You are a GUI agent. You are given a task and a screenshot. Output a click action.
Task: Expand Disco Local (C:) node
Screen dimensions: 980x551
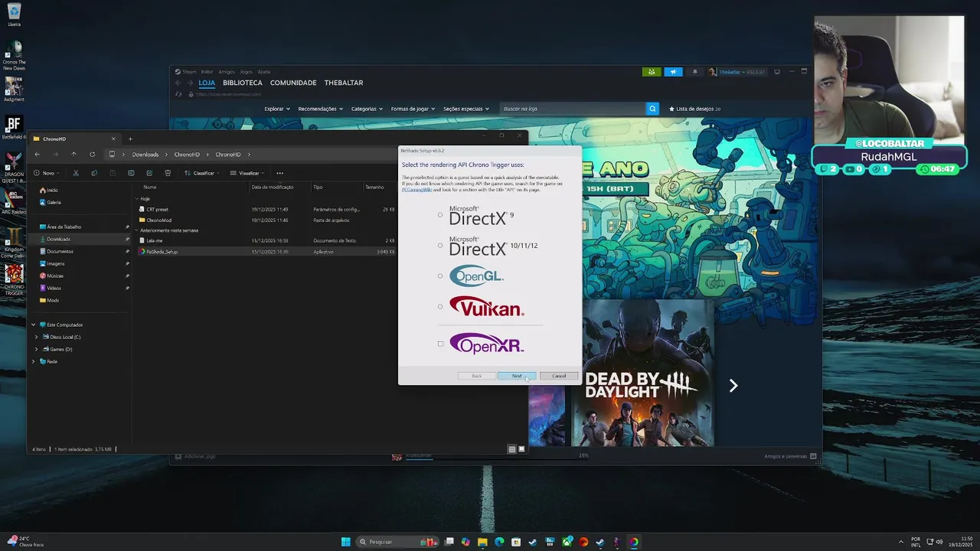click(x=36, y=337)
